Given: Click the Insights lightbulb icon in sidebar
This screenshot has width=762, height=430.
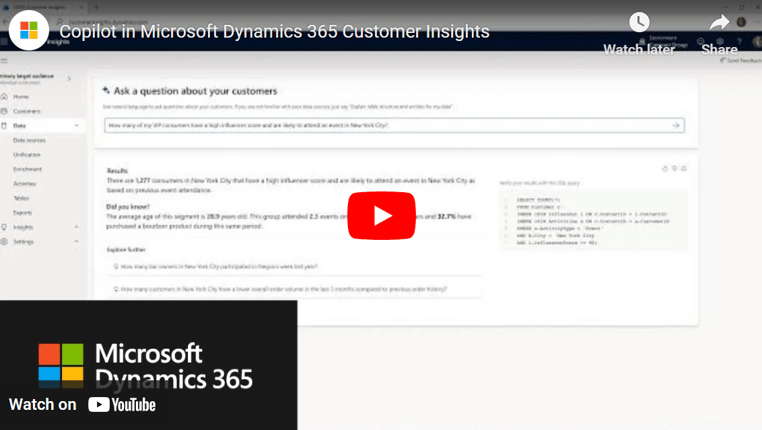Looking at the screenshot, I should tap(5, 227).
